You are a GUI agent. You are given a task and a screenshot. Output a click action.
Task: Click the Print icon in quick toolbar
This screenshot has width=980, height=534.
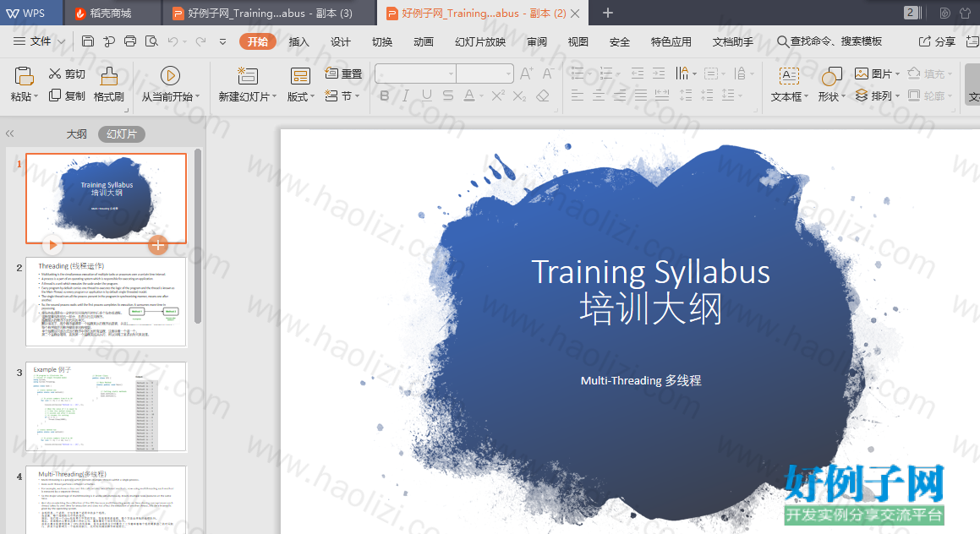coord(130,41)
